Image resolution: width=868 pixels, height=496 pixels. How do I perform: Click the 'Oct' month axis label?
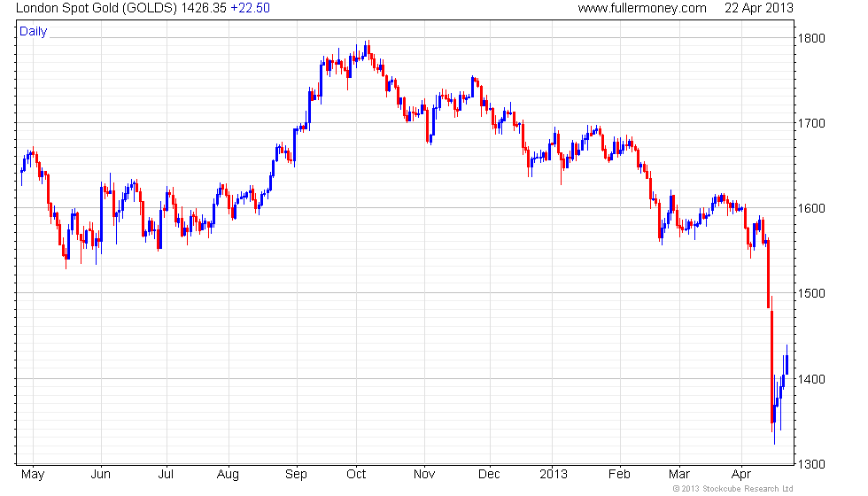356,475
